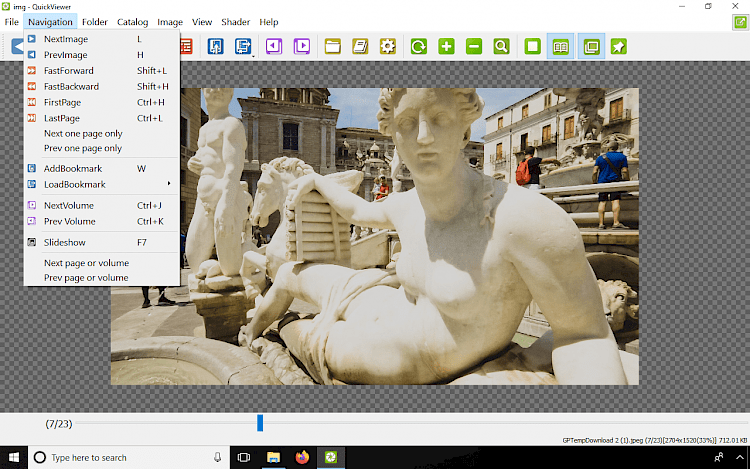
Task: Click the previous volume purple icon
Action: point(274,46)
